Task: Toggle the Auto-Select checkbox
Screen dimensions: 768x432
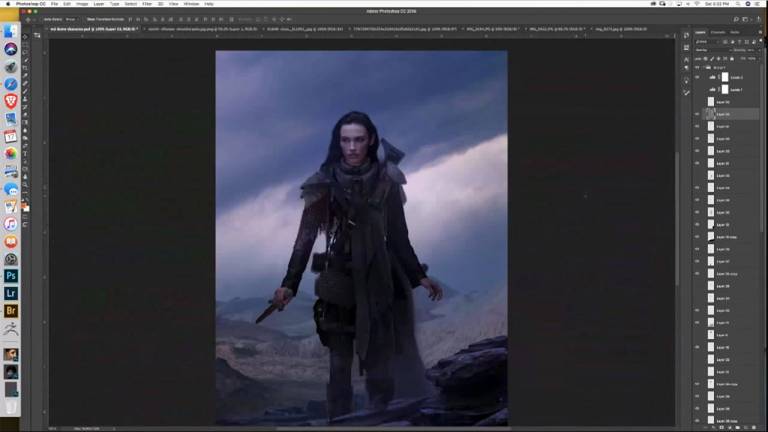Action: click(41, 19)
